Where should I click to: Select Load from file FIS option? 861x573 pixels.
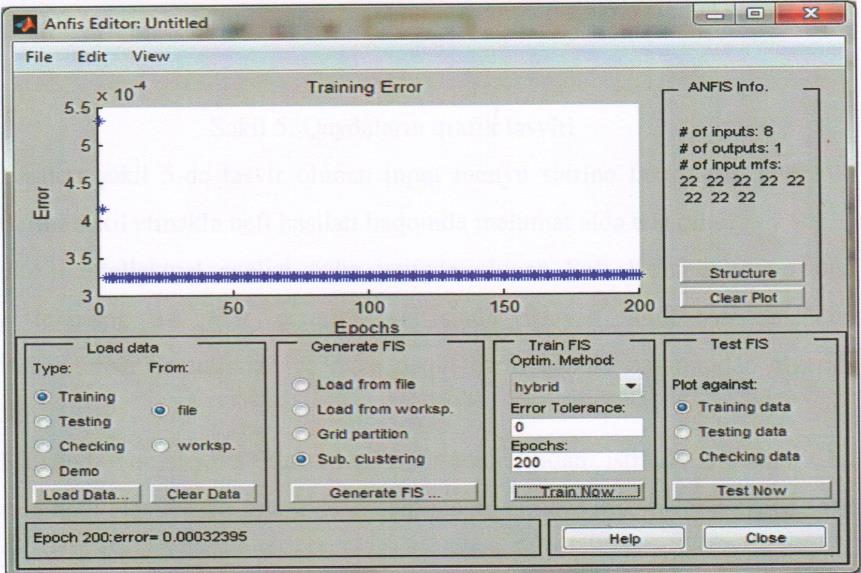(300, 385)
